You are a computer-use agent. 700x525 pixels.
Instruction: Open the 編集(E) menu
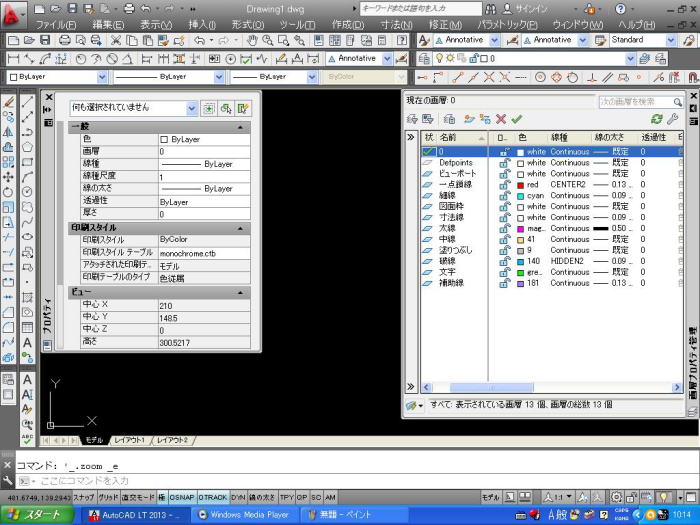coord(108,25)
